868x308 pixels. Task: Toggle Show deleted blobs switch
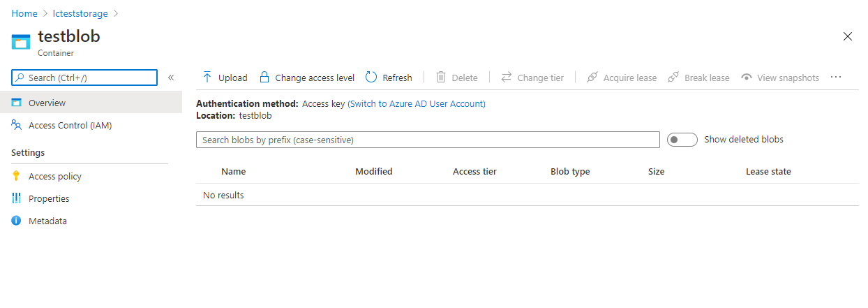682,140
